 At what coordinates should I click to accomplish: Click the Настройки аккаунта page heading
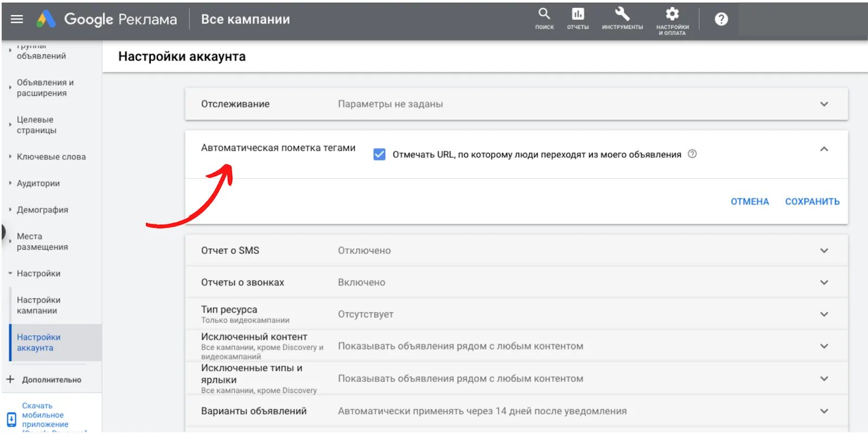pos(182,56)
